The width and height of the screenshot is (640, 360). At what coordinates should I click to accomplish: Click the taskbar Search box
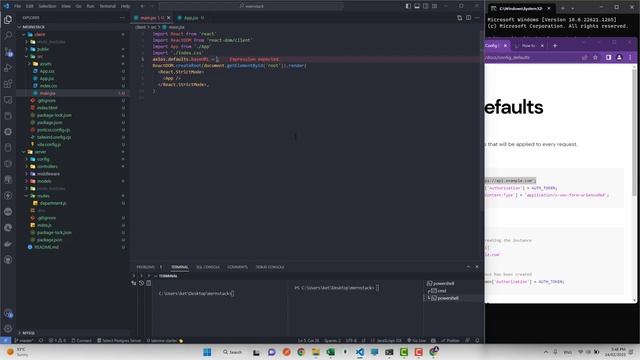pos(233,352)
